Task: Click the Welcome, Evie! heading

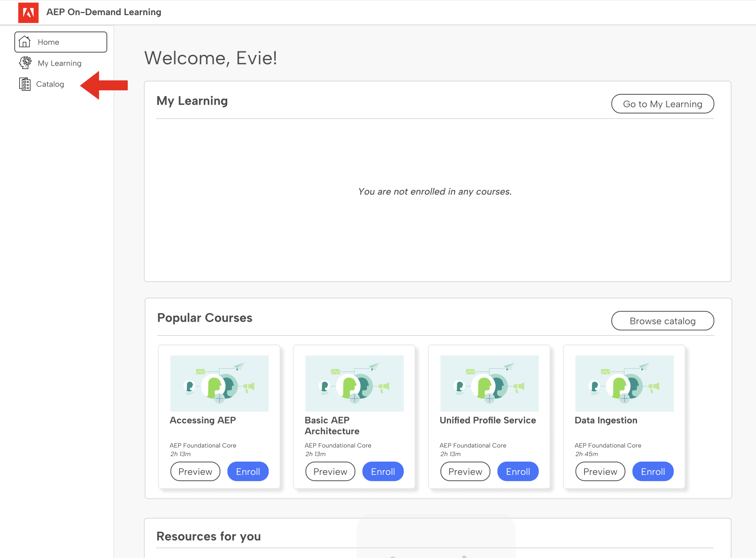Action: 210,58
